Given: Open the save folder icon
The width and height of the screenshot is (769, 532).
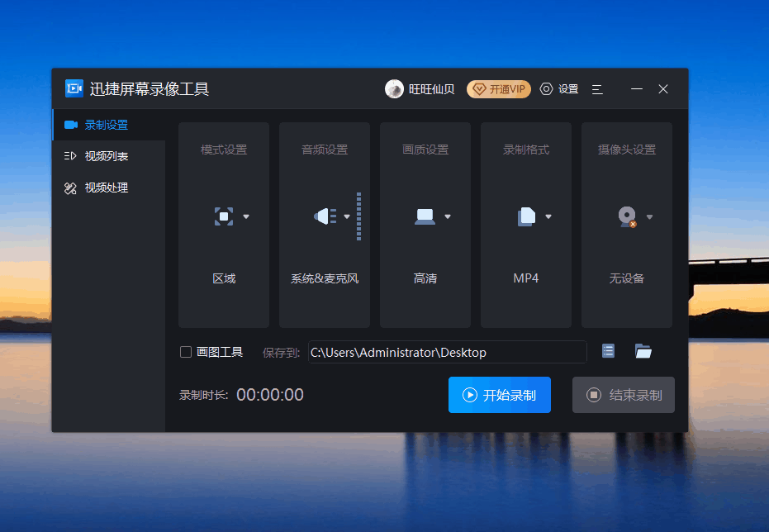Looking at the screenshot, I should click(x=643, y=351).
